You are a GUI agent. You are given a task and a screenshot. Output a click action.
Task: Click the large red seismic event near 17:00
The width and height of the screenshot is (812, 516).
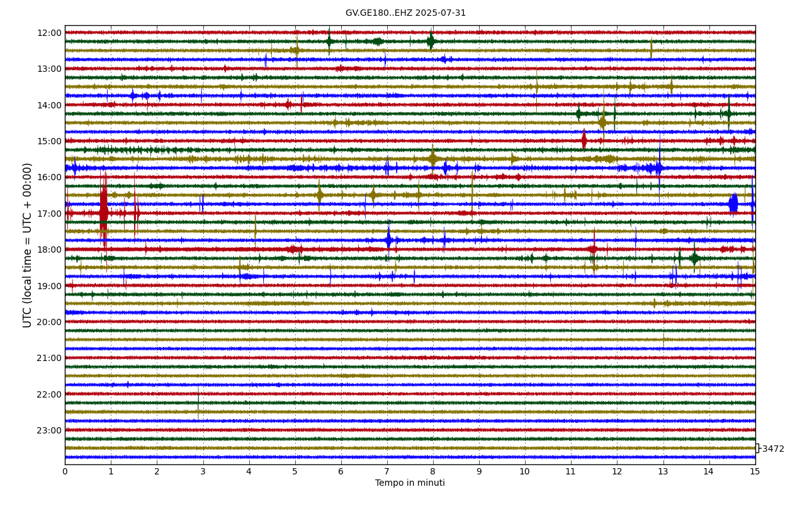click(103, 211)
